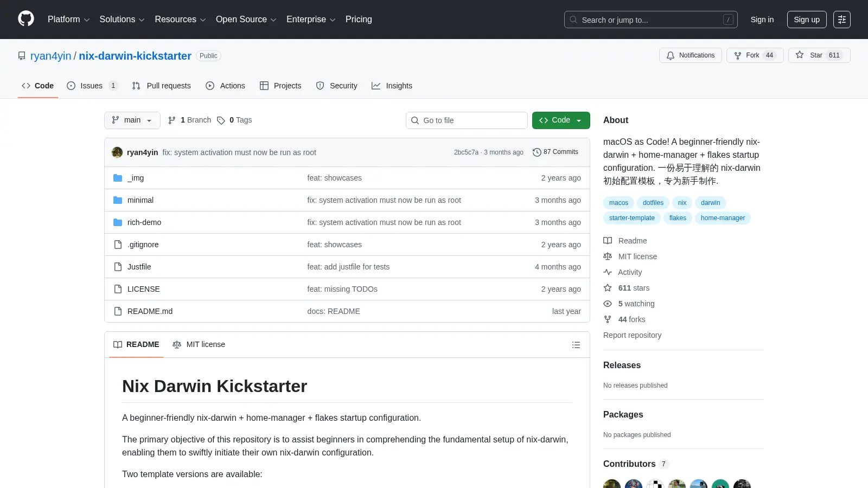Click the _img folder icon
868x488 pixels.
pyautogui.click(x=118, y=178)
